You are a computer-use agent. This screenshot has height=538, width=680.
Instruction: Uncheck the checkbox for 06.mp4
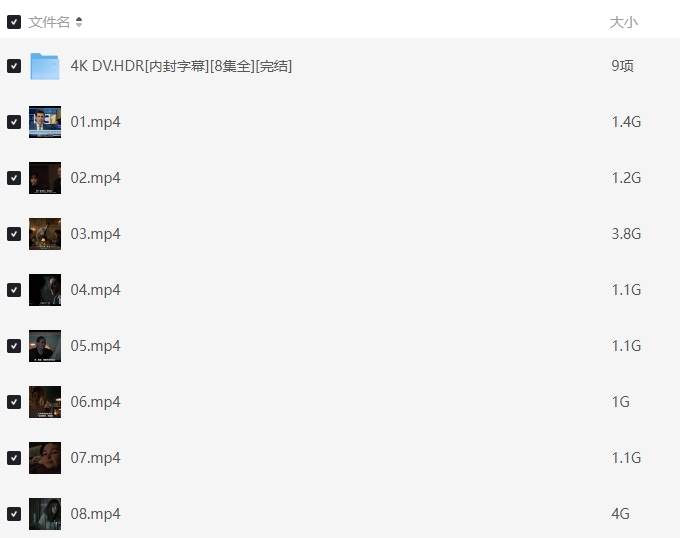coord(14,402)
